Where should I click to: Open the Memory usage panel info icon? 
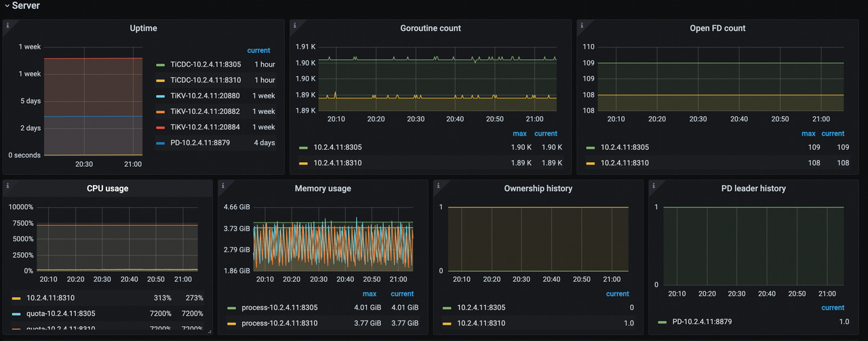click(222, 184)
